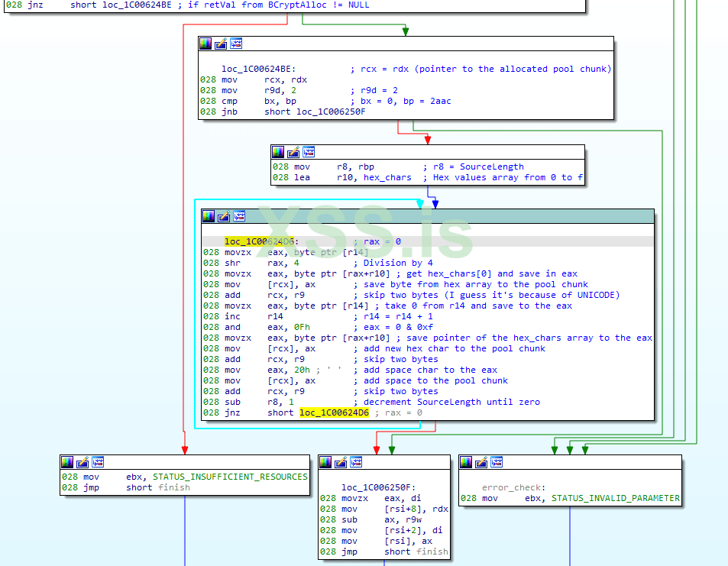728x566 pixels.
Task: Click the color icon on the loc_1C00624D6 loop node
Action: tap(209, 216)
